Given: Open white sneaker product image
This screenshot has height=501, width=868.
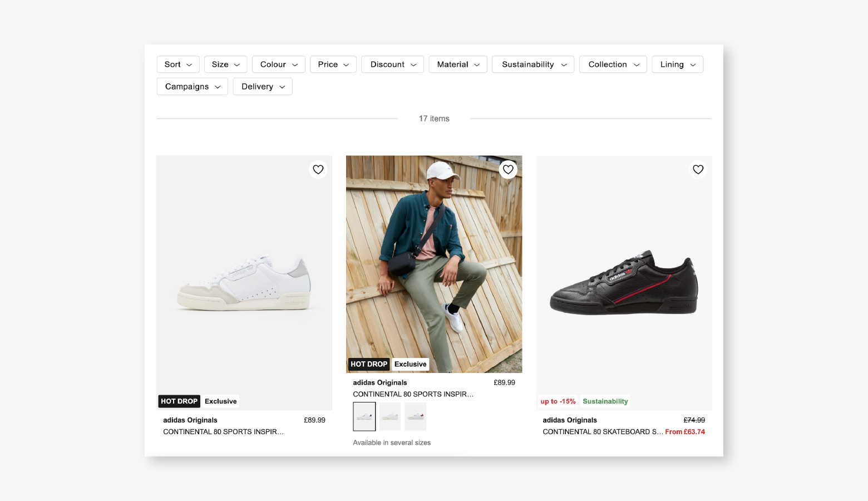Looking at the screenshot, I should tap(244, 283).
